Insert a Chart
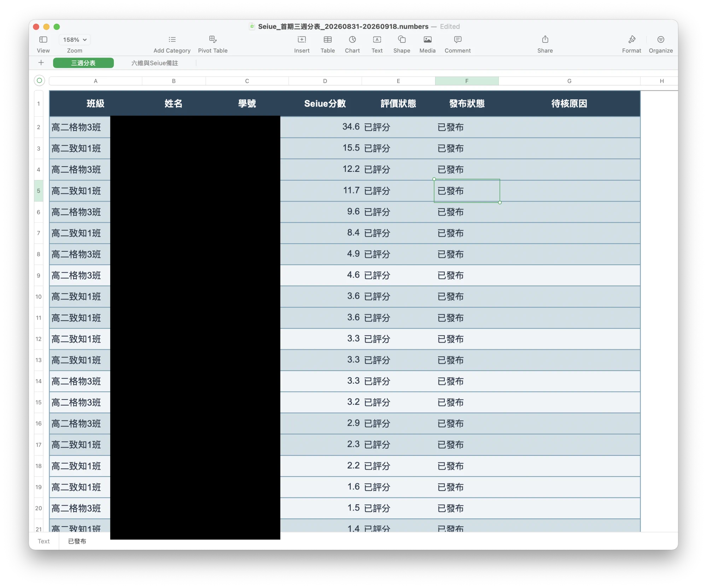The height and width of the screenshot is (588, 707). coord(352,39)
